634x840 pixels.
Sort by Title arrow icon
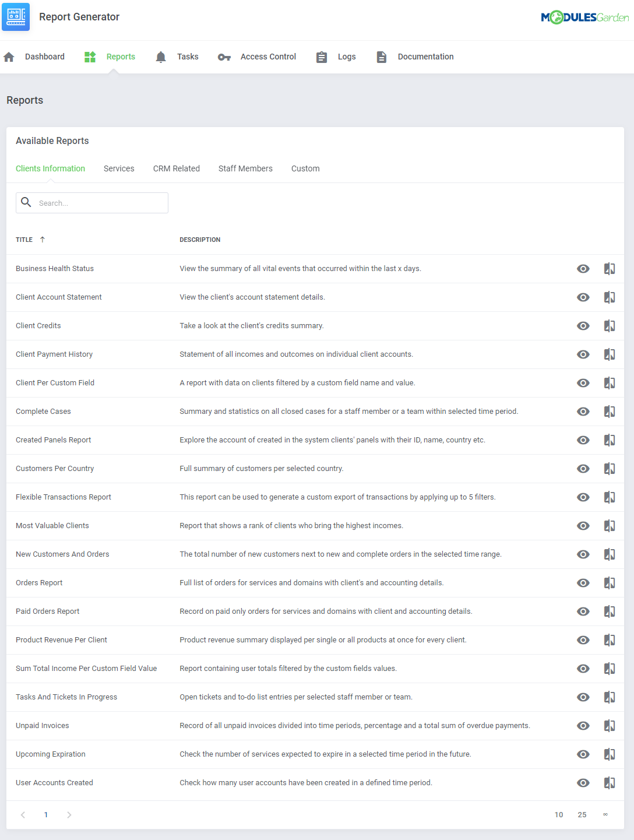(x=43, y=240)
